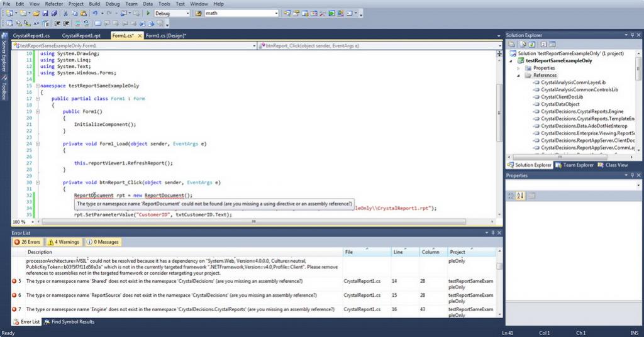Click the split-editor handle above the vertical scrollbar
Viewport: 644px width, 337px height.
coord(499,54)
